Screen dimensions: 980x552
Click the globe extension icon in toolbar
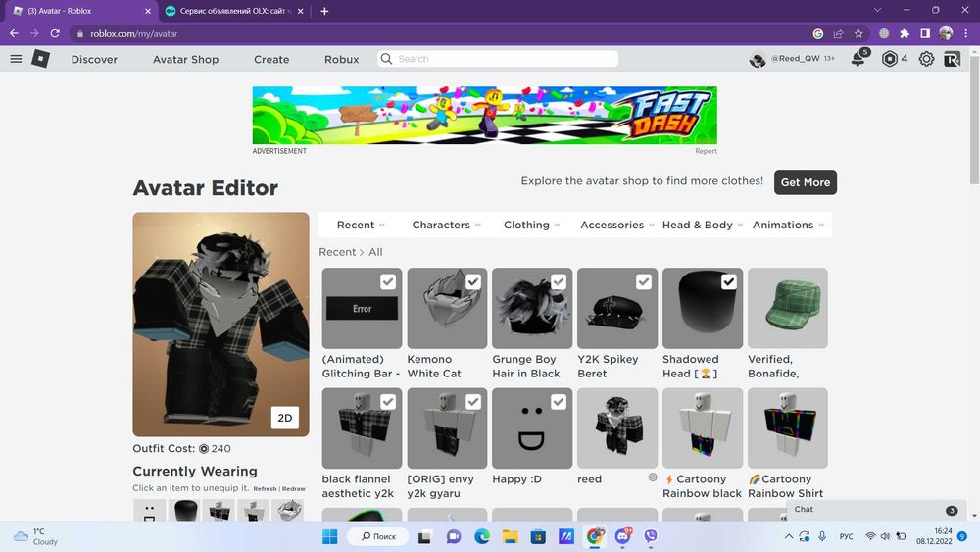pyautogui.click(x=884, y=33)
